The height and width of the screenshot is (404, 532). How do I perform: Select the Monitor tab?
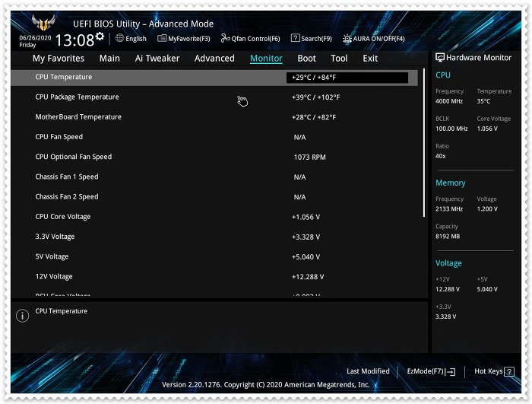click(266, 59)
